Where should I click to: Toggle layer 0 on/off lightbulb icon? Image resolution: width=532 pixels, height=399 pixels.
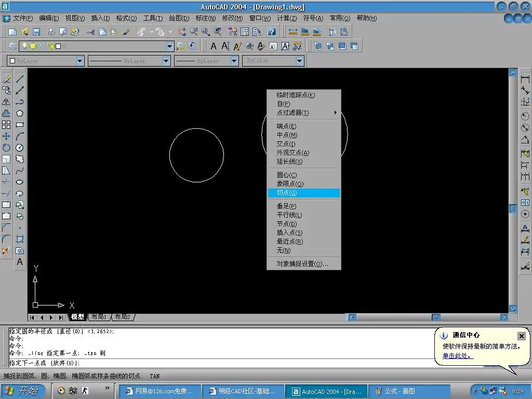coord(24,46)
